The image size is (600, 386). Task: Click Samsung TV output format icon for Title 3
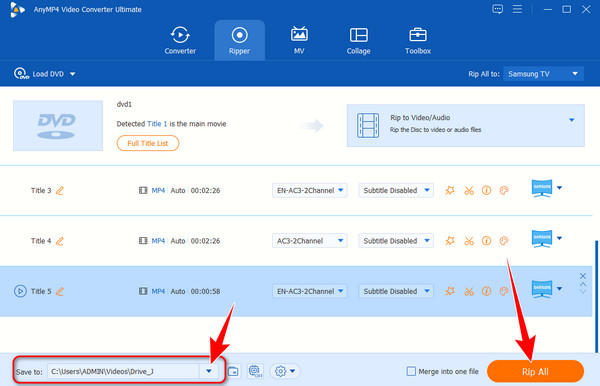tap(542, 188)
